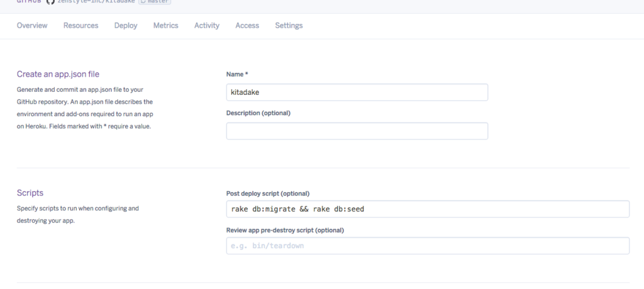Click the 'Scripts' section heading
This screenshot has height=289, width=644.
[x=30, y=192]
